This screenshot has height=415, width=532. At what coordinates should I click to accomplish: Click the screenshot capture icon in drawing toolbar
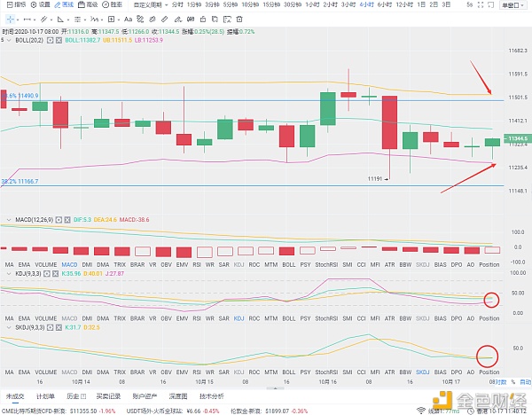click(x=227, y=20)
